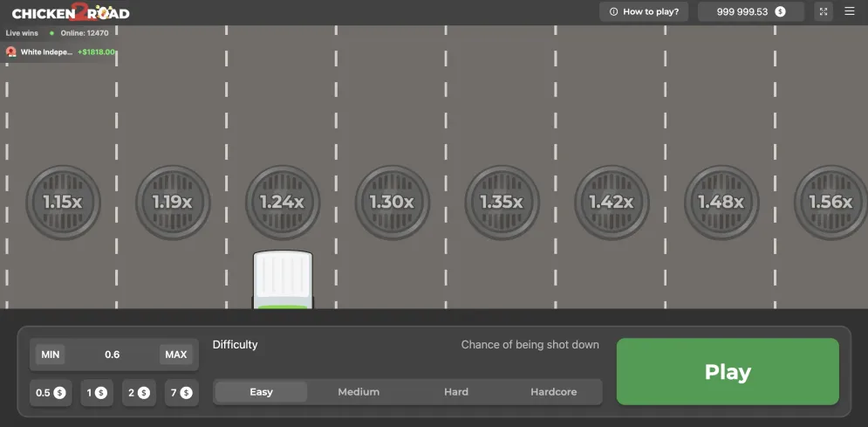Open the hamburger menu
Image resolution: width=868 pixels, height=427 pixels.
click(x=849, y=11)
